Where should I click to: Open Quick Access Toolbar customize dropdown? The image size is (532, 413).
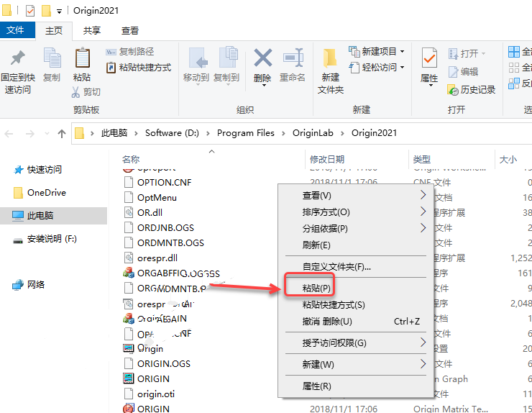[x=60, y=12]
